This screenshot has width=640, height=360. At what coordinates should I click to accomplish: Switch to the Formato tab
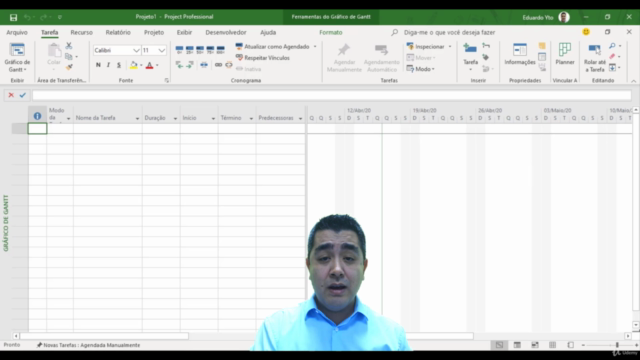click(331, 32)
